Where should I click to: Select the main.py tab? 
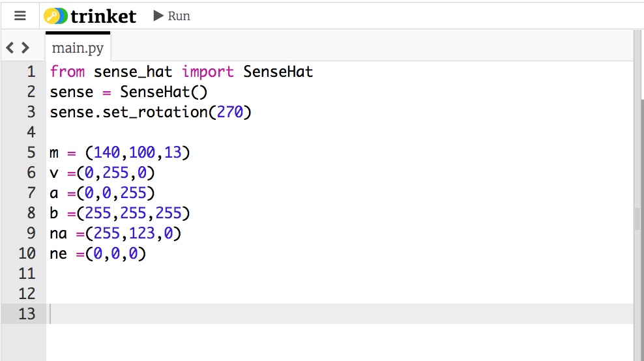[78, 48]
